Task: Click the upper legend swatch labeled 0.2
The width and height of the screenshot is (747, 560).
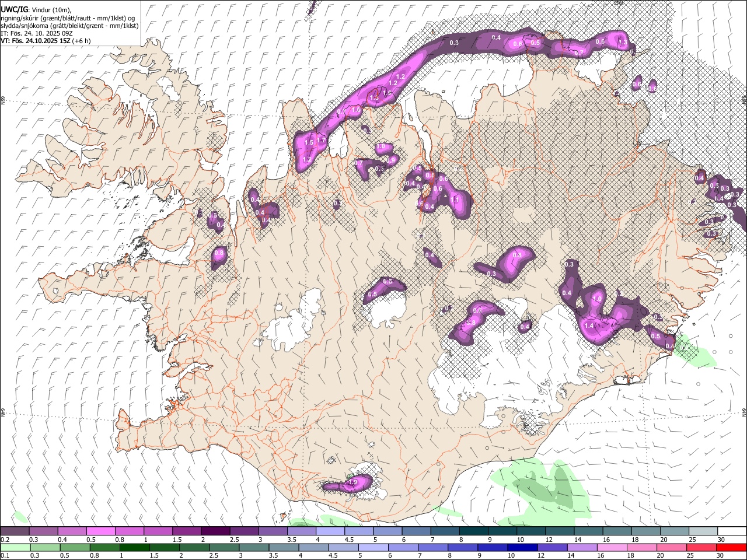Action: (x=15, y=531)
